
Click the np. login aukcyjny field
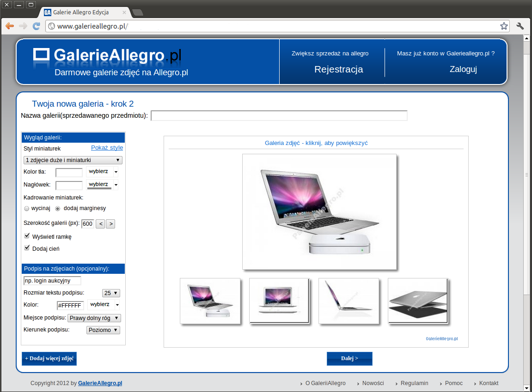click(52, 281)
